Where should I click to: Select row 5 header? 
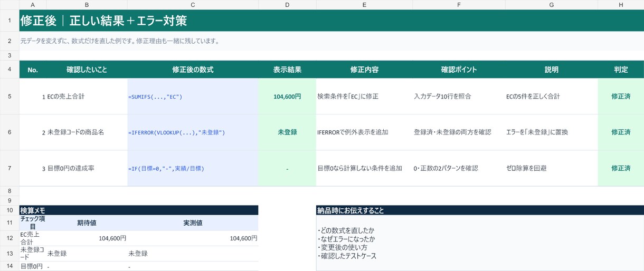pyautogui.click(x=10, y=96)
